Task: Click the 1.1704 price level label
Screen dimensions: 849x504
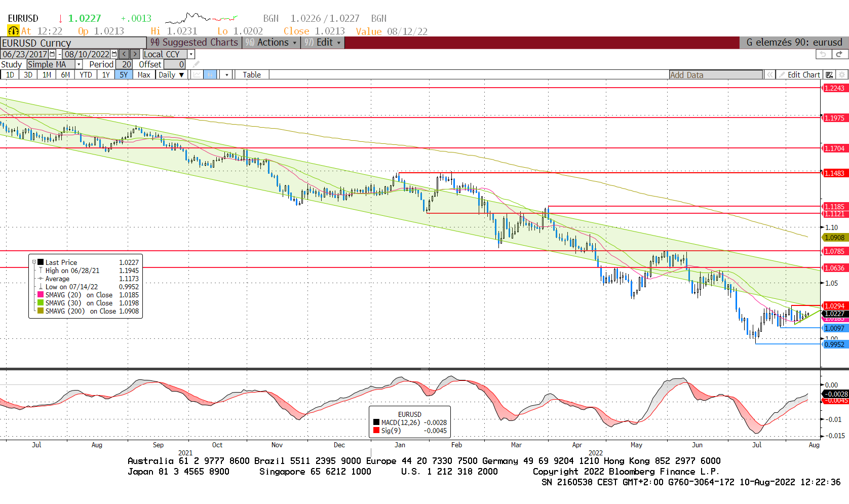Action: click(835, 148)
